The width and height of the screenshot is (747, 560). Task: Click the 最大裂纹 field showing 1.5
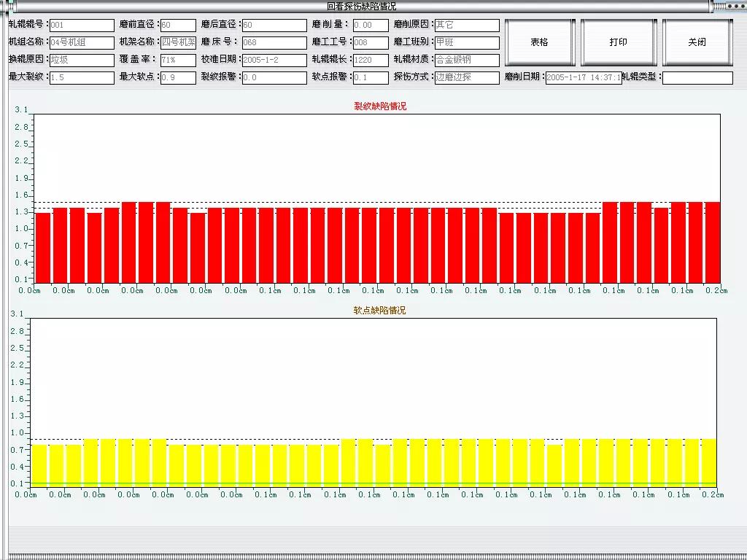pos(82,78)
